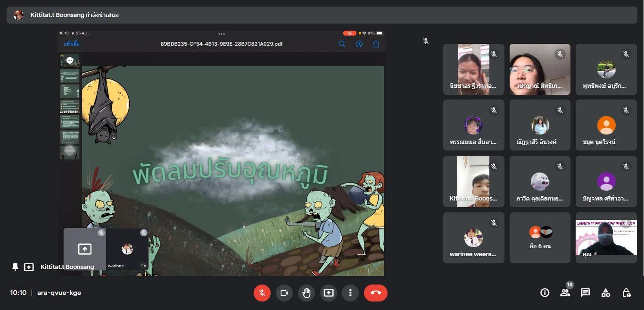Open the more options three-dot menu
644x310 pixels.
[x=350, y=293]
